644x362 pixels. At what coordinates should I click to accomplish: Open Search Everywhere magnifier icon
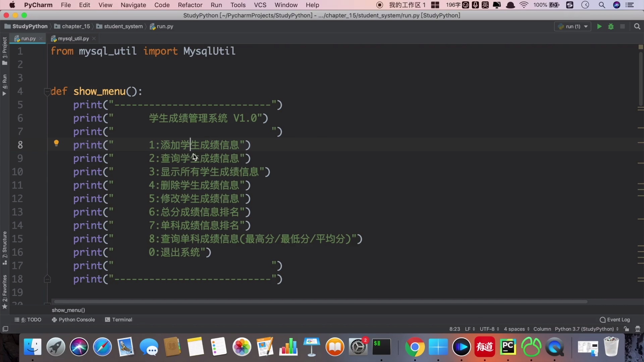click(637, 26)
